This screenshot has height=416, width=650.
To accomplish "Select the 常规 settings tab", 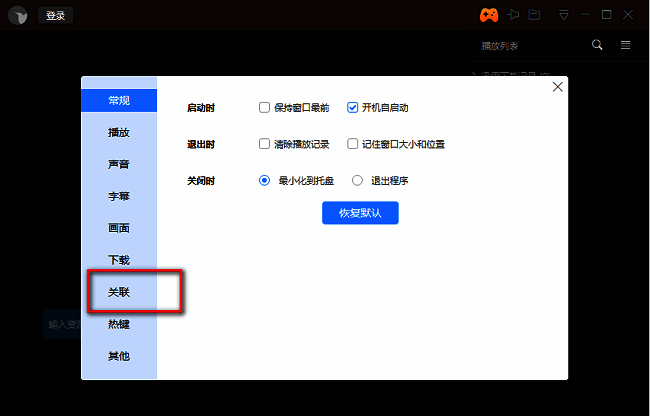I will [119, 100].
